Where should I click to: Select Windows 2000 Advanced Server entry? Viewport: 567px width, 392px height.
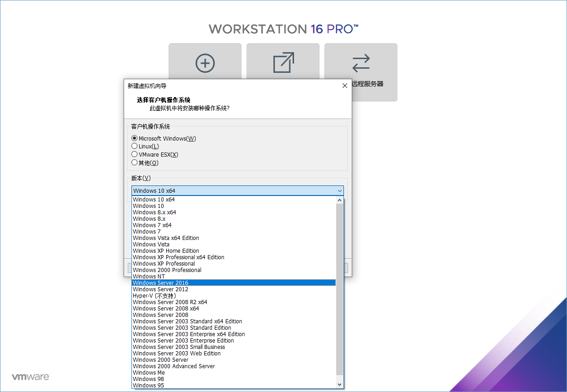point(234,366)
